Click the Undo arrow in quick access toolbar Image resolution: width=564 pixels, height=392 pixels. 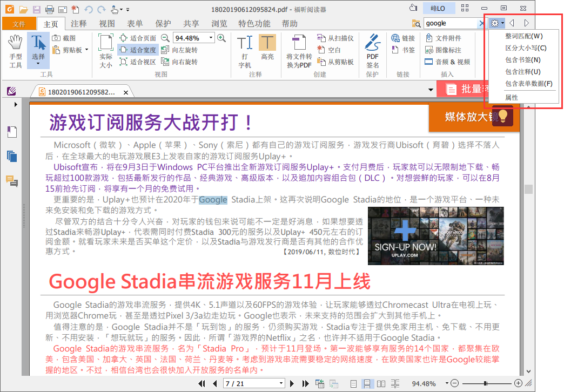(88, 9)
